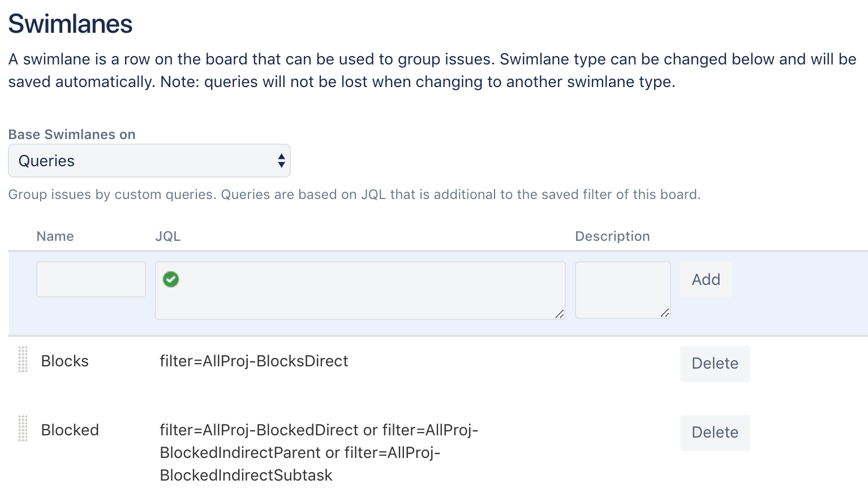Screen dimensions: 868x493
Task: Open the Base Swimlanes on dropdown
Action: click(149, 161)
